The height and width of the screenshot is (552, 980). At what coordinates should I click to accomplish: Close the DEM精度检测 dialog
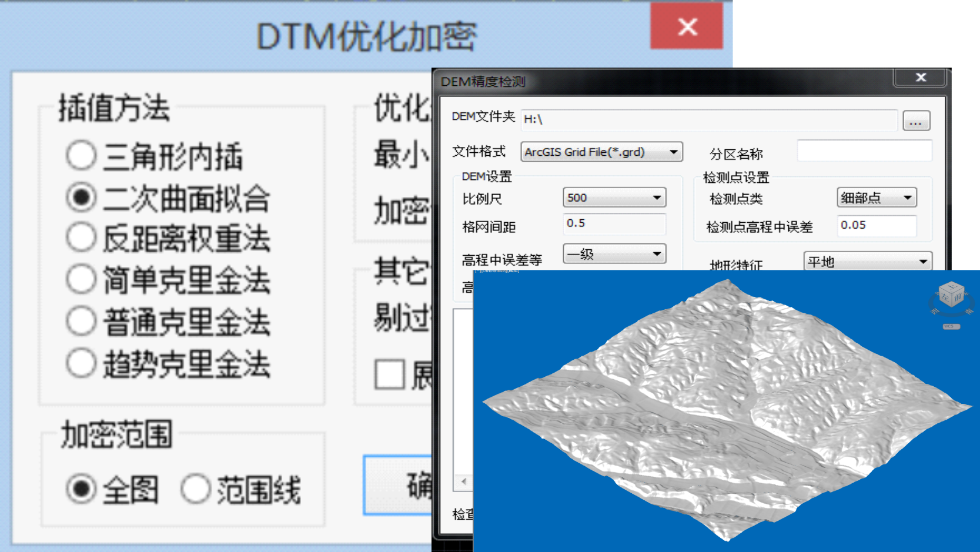click(x=921, y=78)
